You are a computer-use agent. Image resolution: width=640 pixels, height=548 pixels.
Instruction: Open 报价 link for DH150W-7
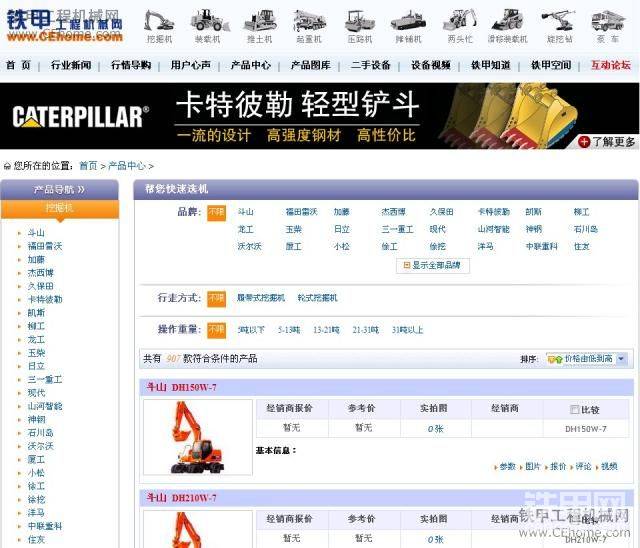click(x=558, y=466)
